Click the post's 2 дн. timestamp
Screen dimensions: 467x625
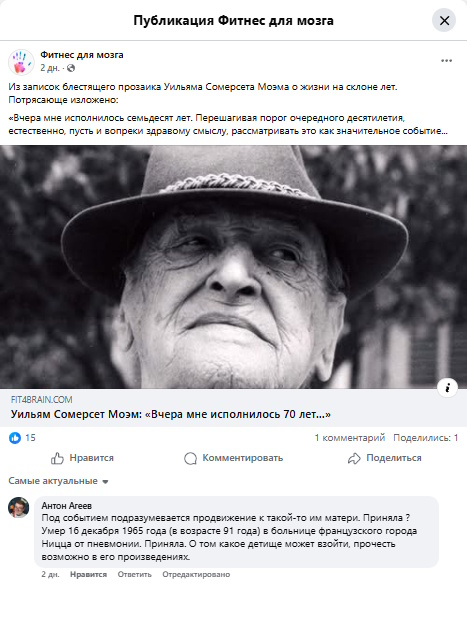click(x=49, y=68)
